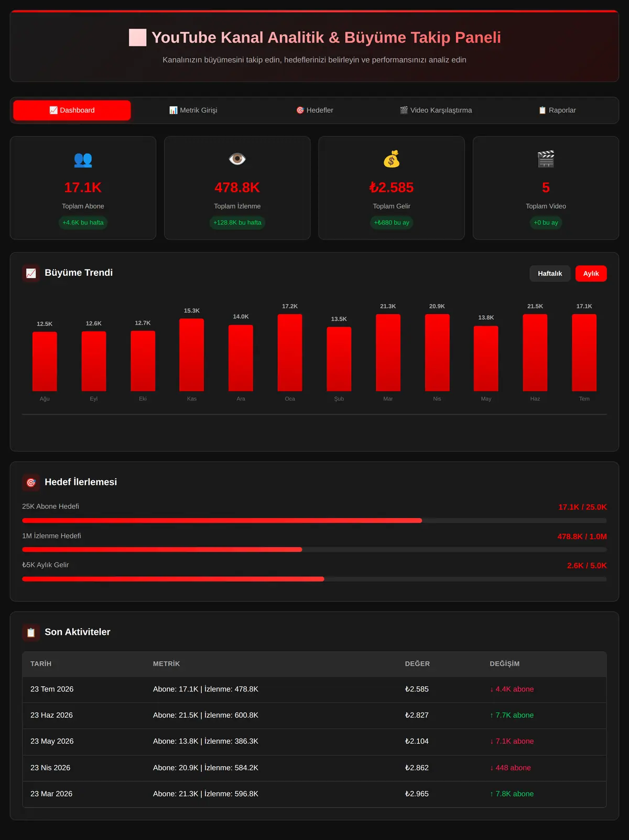
Task: Click the Eyl bar in growth chart
Action: click(x=94, y=361)
